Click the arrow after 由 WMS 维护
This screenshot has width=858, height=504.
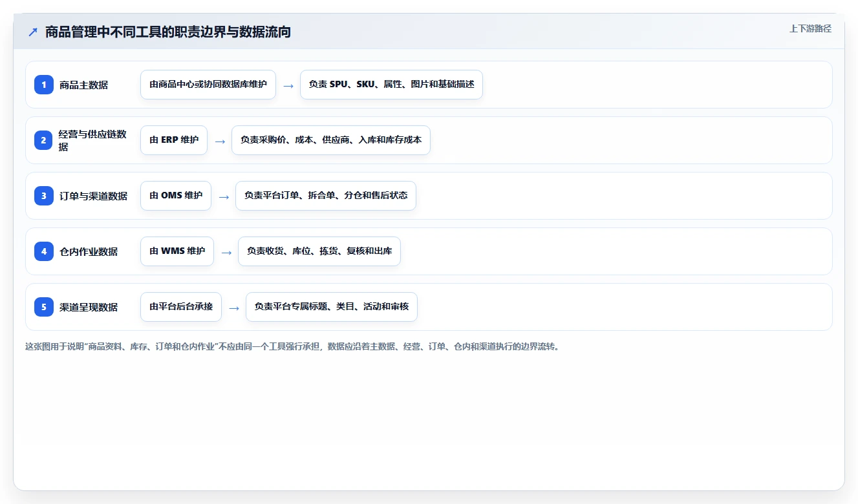coord(226,252)
